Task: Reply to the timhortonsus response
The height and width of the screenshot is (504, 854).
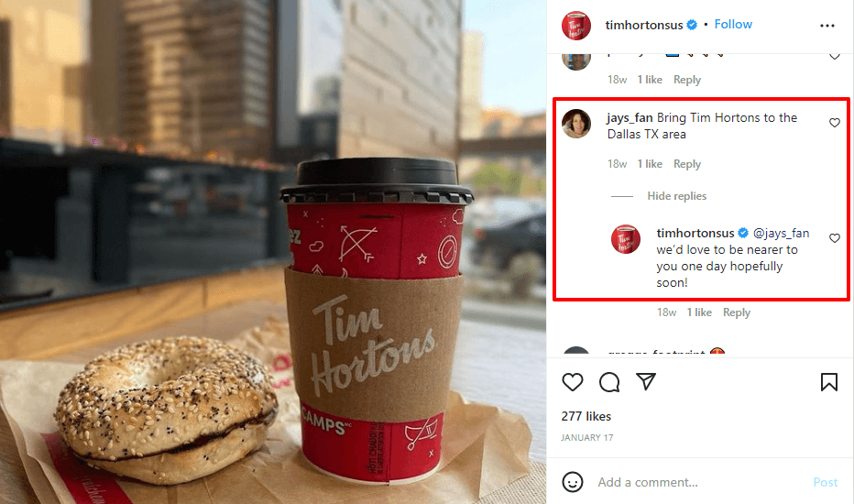Action: [737, 312]
